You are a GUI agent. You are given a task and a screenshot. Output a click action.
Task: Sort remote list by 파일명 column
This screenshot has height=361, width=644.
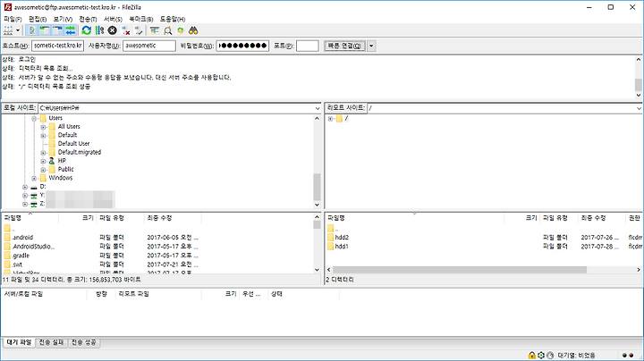click(414, 218)
